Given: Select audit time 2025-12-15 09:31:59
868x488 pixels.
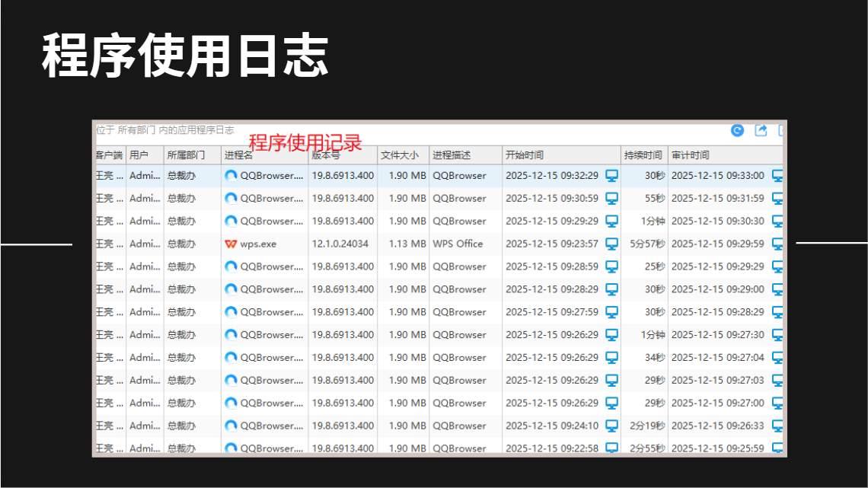Looking at the screenshot, I should [718, 199].
